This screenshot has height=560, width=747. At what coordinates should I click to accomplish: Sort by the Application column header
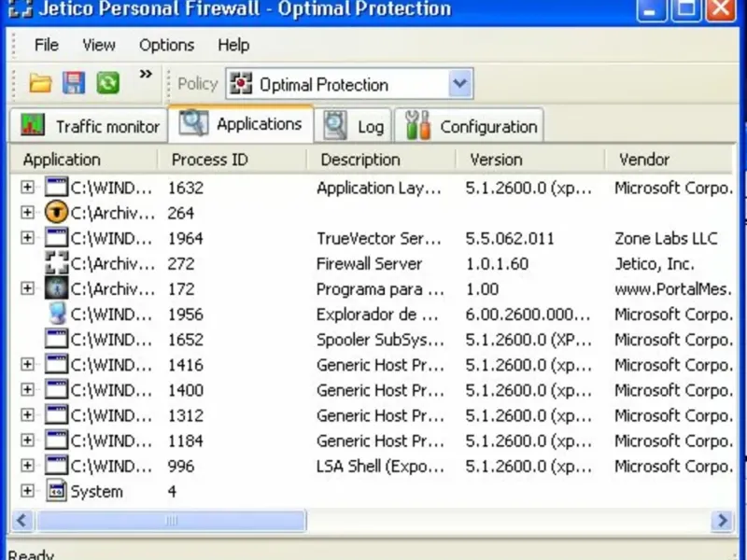84,160
